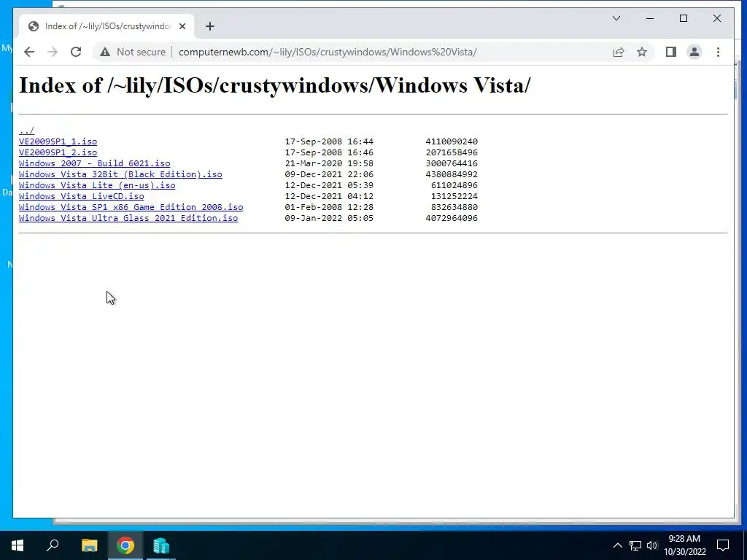Open a new tab with plus button
This screenshot has height=560, width=747.
(210, 26)
